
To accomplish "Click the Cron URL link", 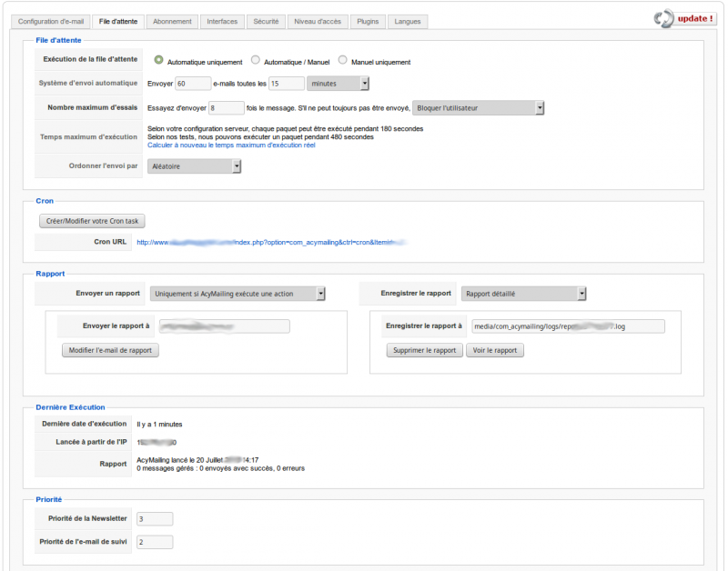I will coord(270,243).
